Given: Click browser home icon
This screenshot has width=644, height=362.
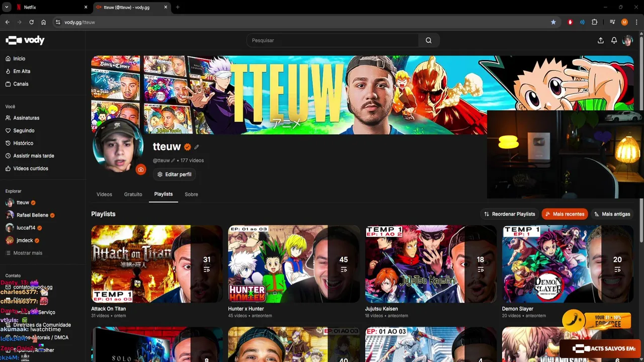Looking at the screenshot, I should 43,22.
